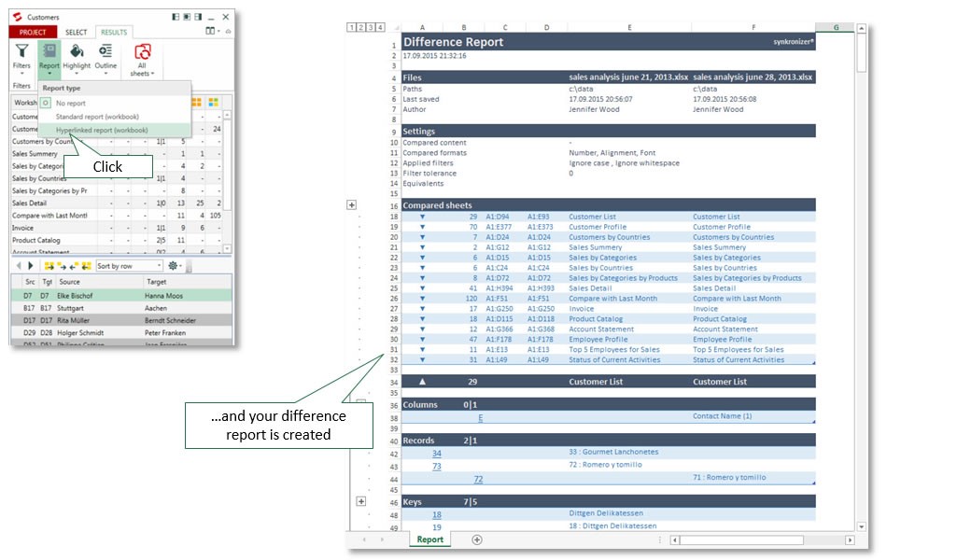
Task: Switch to the PROJECT tab
Action: pyautogui.click(x=33, y=32)
